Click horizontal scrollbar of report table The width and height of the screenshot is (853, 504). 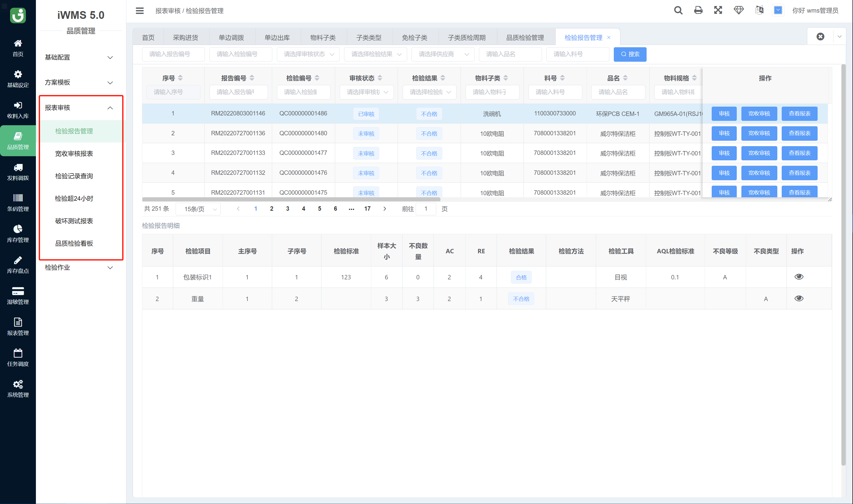coord(291,199)
